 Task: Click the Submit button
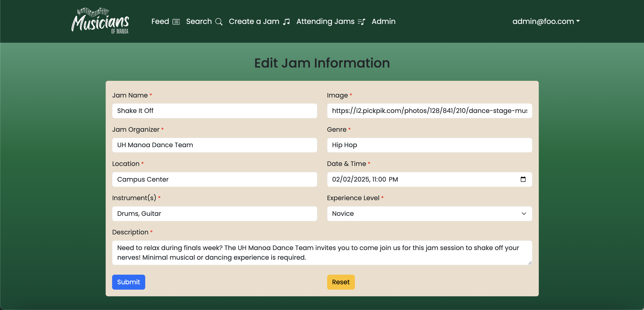click(128, 282)
